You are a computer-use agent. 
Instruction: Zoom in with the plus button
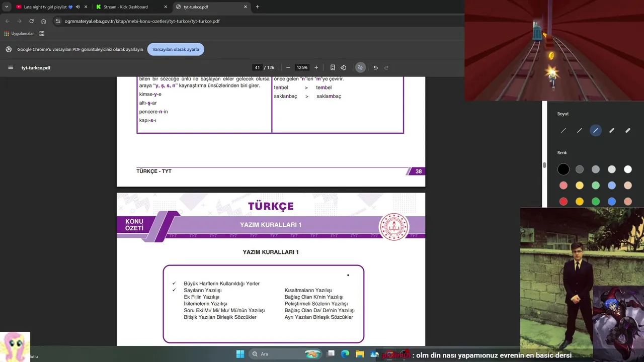pos(316,67)
